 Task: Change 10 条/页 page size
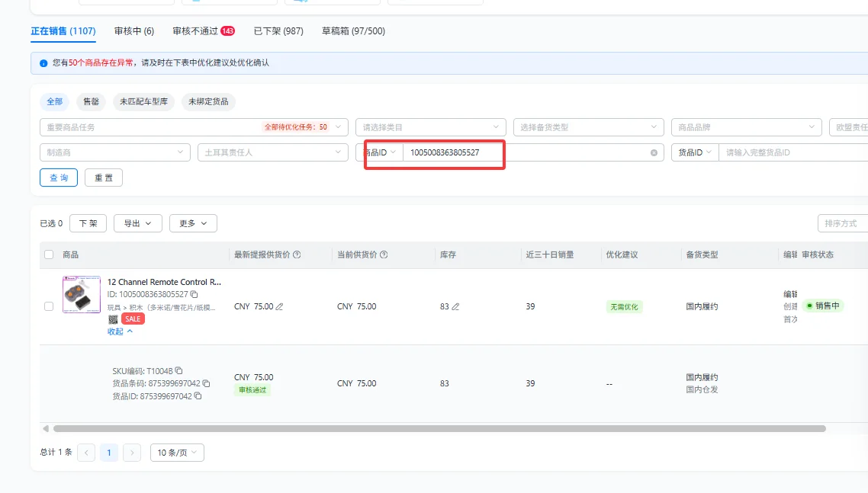coord(177,453)
